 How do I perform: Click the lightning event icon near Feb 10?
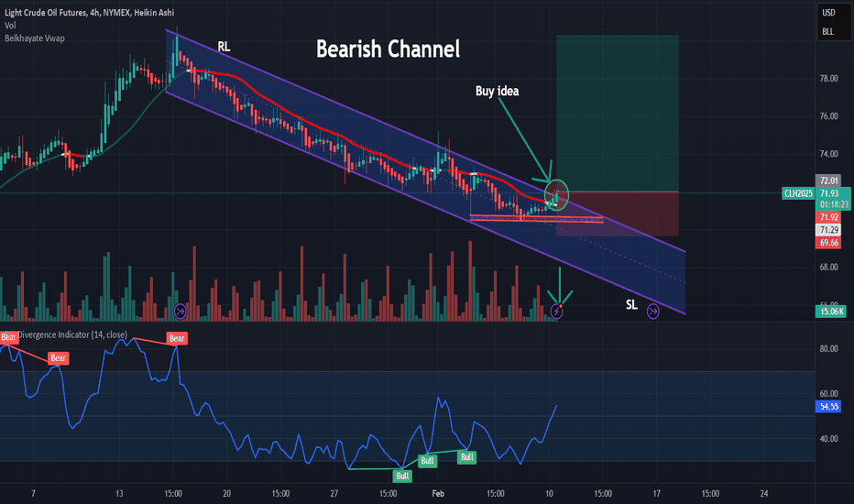(x=556, y=312)
